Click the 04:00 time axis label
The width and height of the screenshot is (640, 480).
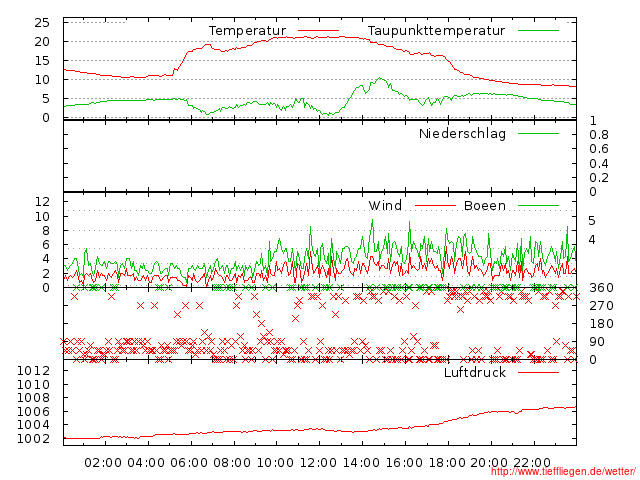click(146, 463)
